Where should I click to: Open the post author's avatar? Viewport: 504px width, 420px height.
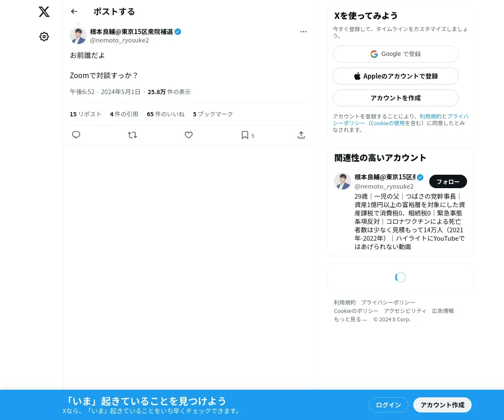tap(78, 36)
